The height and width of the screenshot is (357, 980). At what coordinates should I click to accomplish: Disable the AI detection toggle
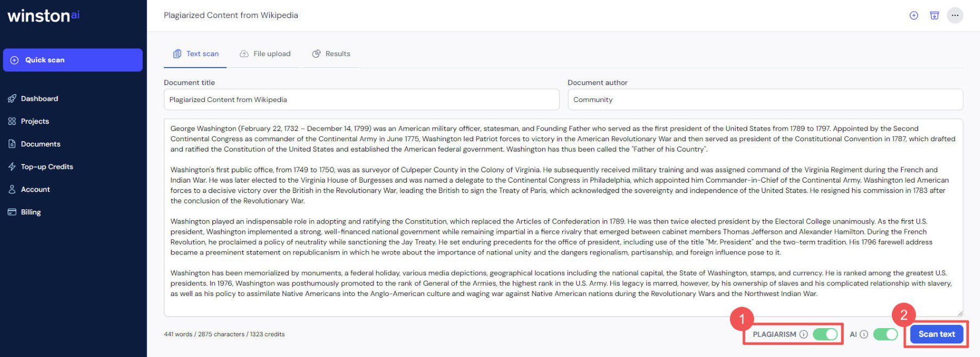pyautogui.click(x=885, y=334)
